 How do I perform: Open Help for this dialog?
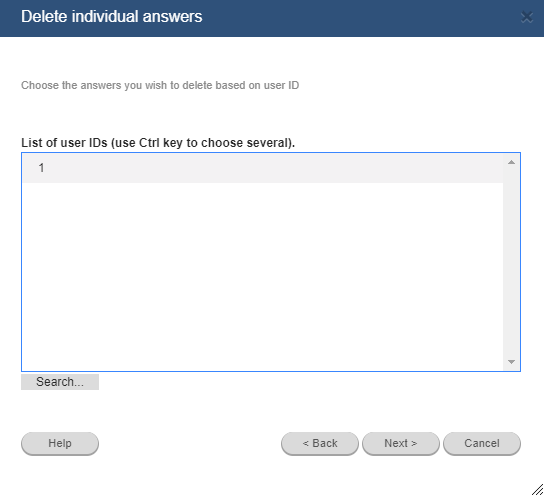(60, 443)
